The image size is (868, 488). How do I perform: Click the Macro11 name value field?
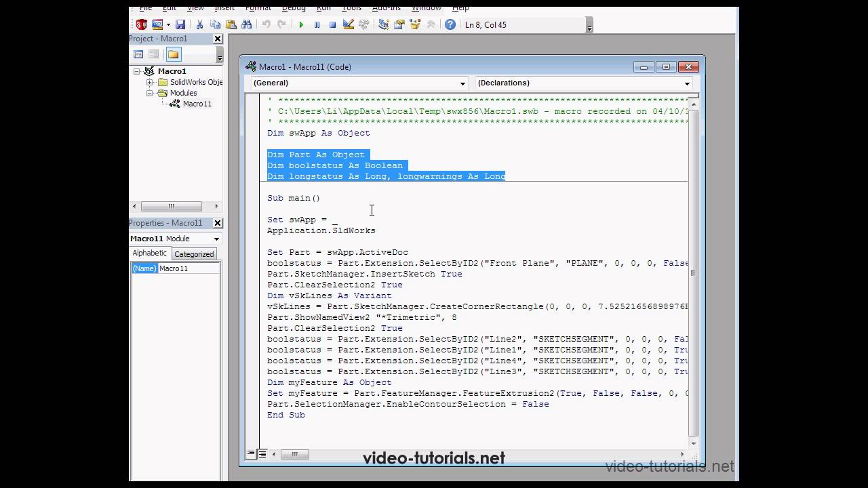[189, 268]
